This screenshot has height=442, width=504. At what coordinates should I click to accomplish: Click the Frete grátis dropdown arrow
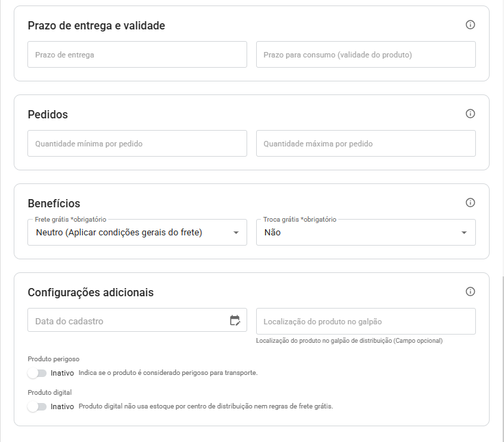pyautogui.click(x=236, y=233)
